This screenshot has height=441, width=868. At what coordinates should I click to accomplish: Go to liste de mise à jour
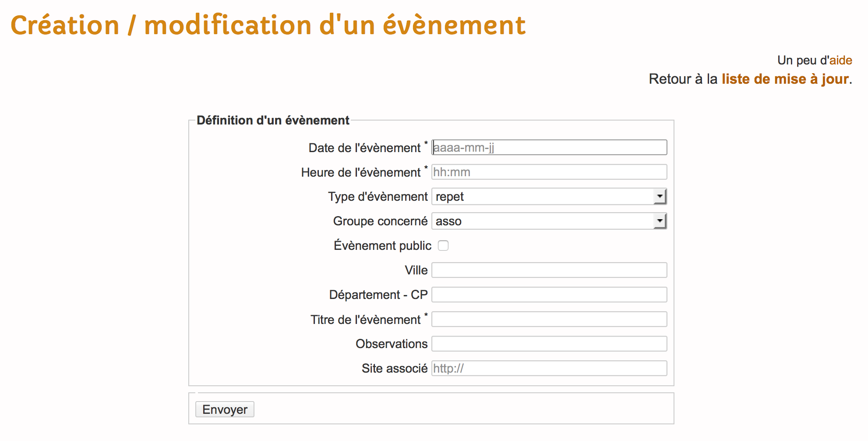[784, 79]
